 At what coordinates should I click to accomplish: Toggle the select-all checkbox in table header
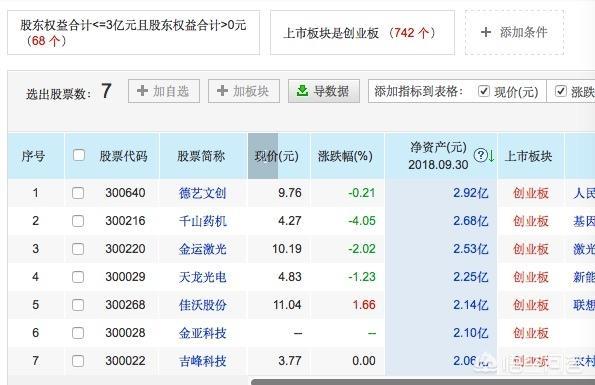point(79,155)
